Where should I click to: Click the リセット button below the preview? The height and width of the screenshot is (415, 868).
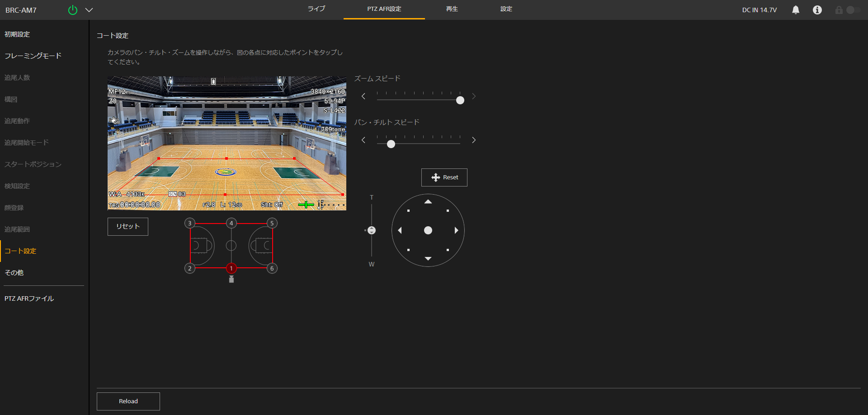[128, 226]
